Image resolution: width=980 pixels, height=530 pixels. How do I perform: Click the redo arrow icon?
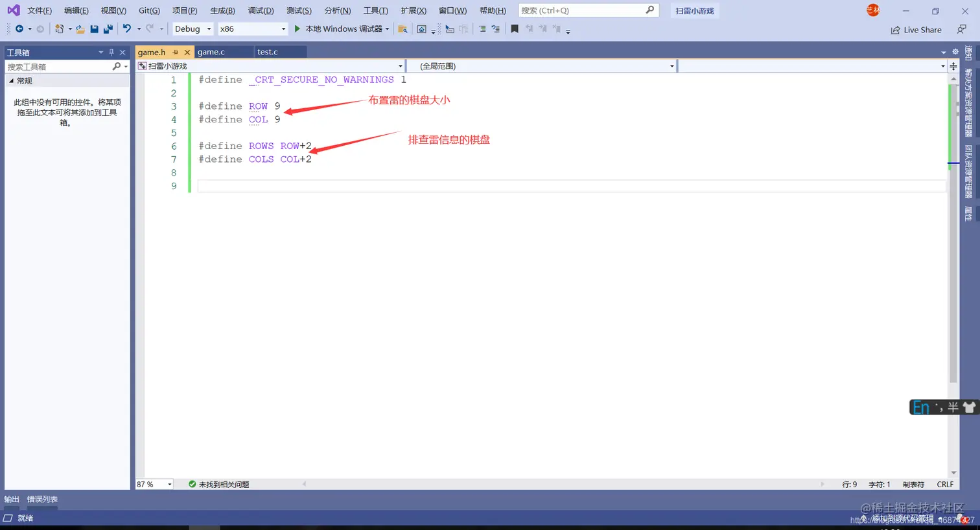pos(150,29)
